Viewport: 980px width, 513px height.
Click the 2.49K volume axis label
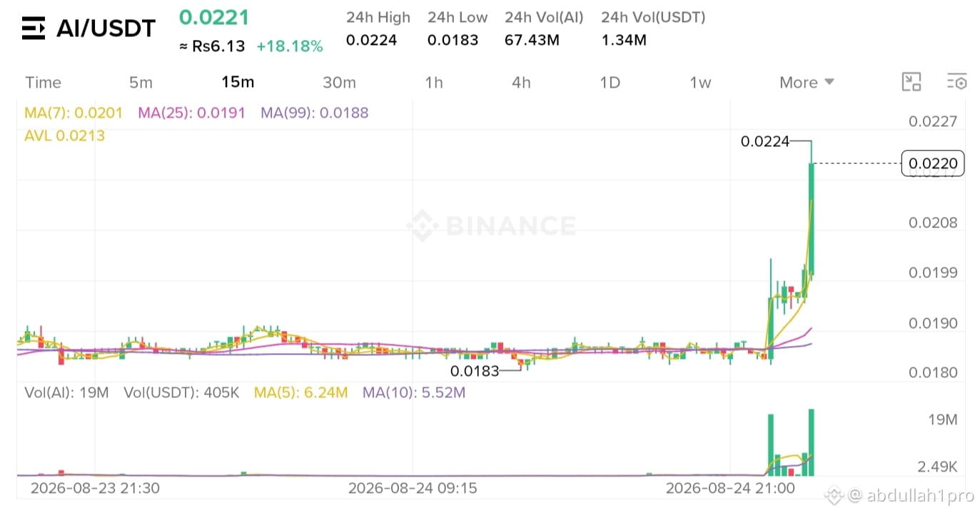point(936,467)
